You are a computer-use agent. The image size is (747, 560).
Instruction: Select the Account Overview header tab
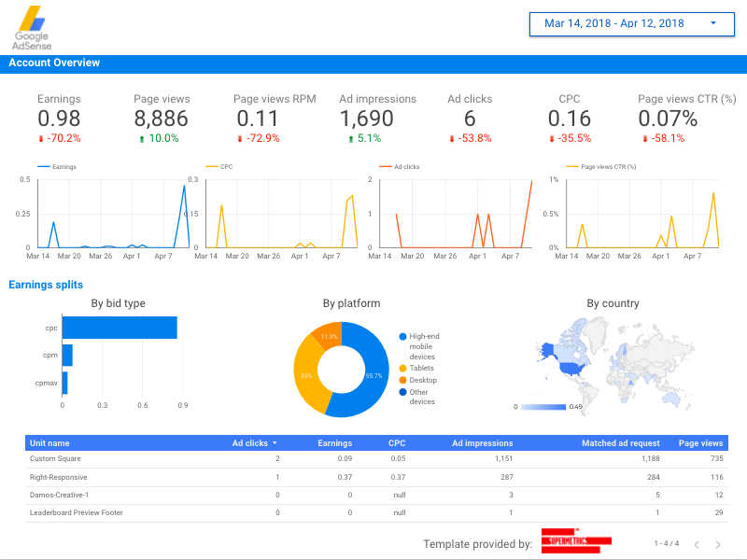point(54,63)
